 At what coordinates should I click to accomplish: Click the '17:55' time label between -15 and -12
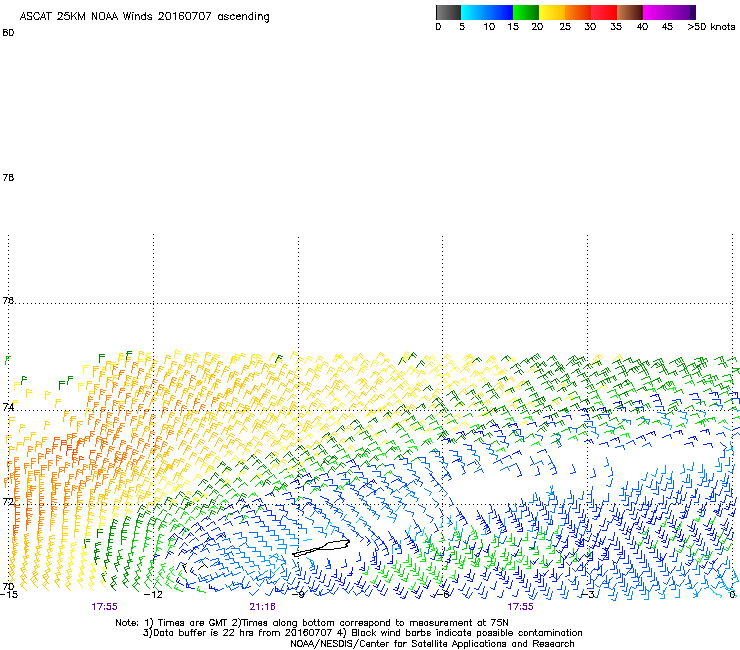click(x=104, y=607)
